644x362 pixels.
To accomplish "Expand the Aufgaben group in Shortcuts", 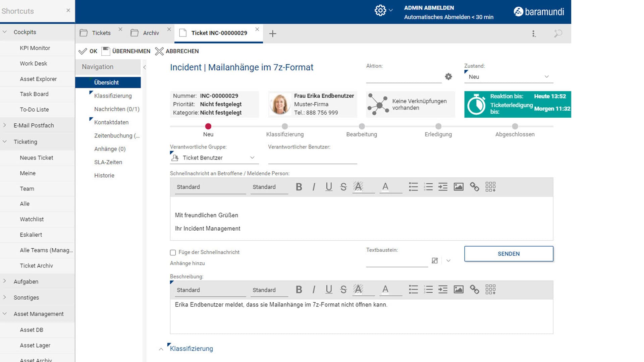I will point(5,281).
